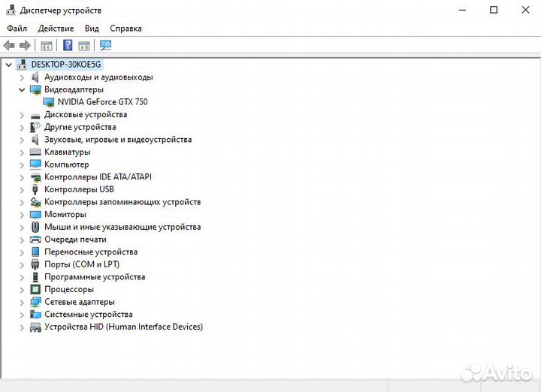
Task: Select the Звуковые, игровые и видеоустройства label
Action: [x=118, y=140]
